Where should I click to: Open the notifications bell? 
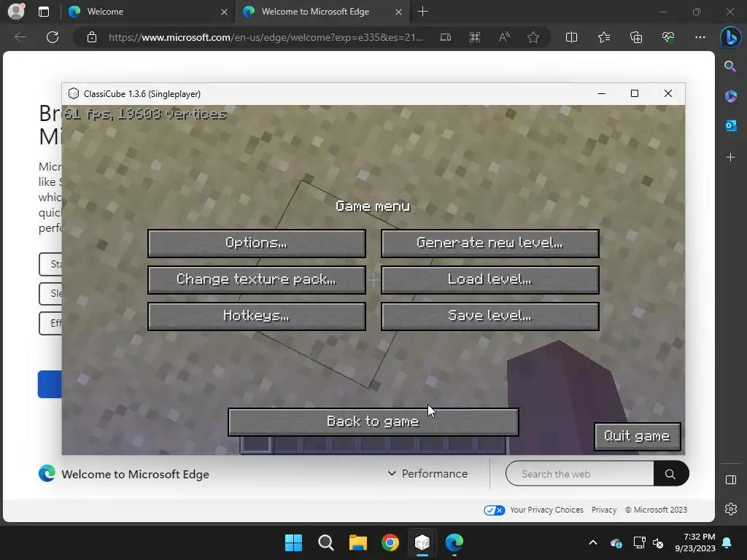tap(727, 542)
